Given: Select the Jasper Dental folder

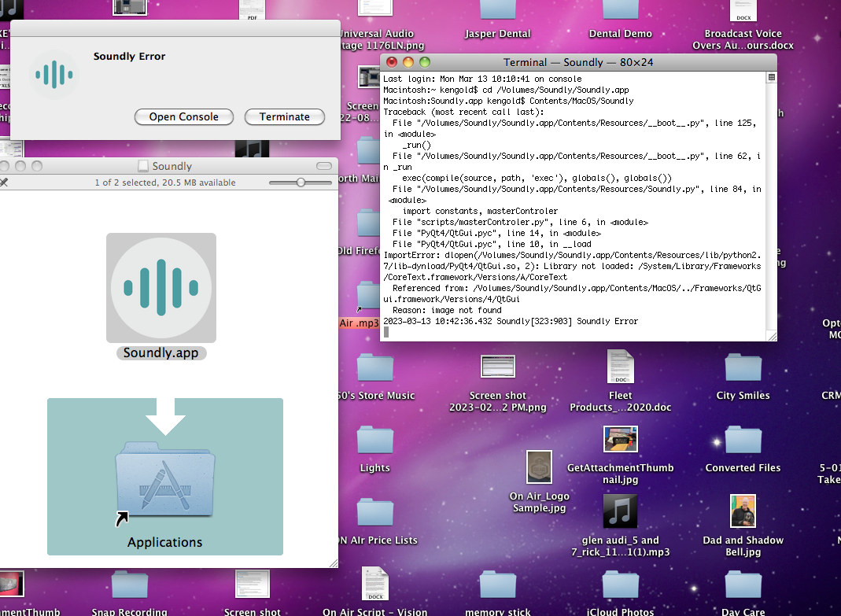Looking at the screenshot, I should pos(497,11).
